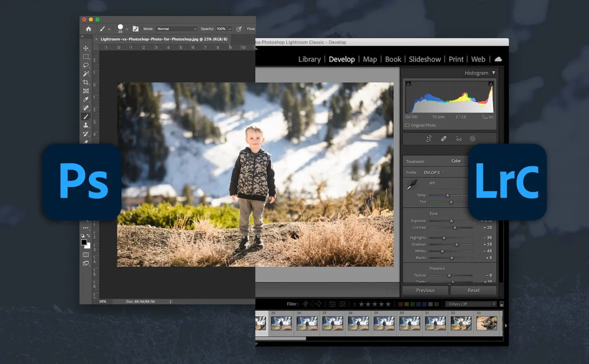This screenshot has height=364, width=589.
Task: Toggle the Red Eye Correction tool
Action: (x=458, y=139)
